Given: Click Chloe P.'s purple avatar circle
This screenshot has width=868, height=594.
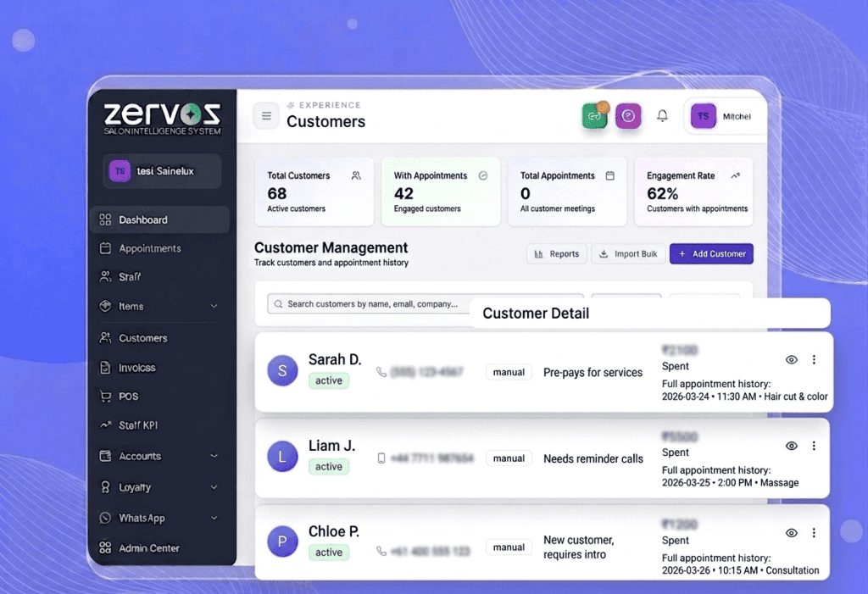Looking at the screenshot, I should click(x=282, y=541).
